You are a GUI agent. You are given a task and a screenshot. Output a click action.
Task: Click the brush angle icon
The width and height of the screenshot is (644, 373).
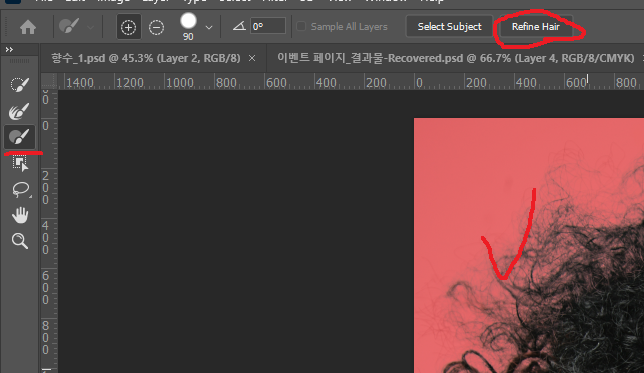tap(239, 26)
